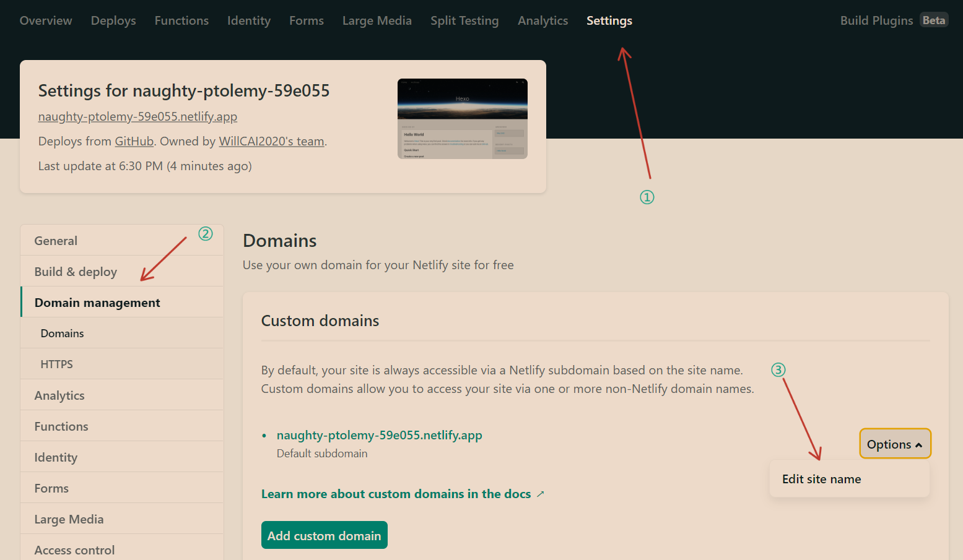Switch to the Identity tab in top navigation
The width and height of the screenshot is (963, 560).
(249, 20)
